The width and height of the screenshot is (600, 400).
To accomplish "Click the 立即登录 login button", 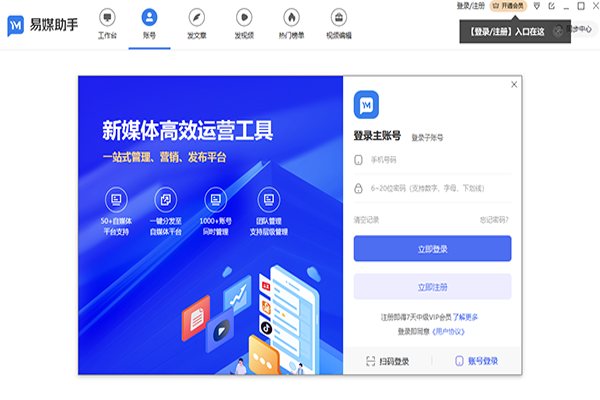I will [x=432, y=249].
